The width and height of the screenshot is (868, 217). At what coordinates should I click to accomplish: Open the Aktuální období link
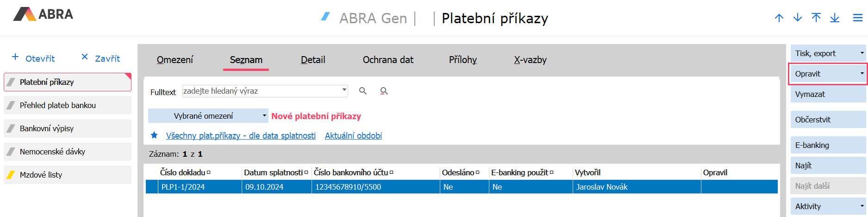(x=353, y=135)
